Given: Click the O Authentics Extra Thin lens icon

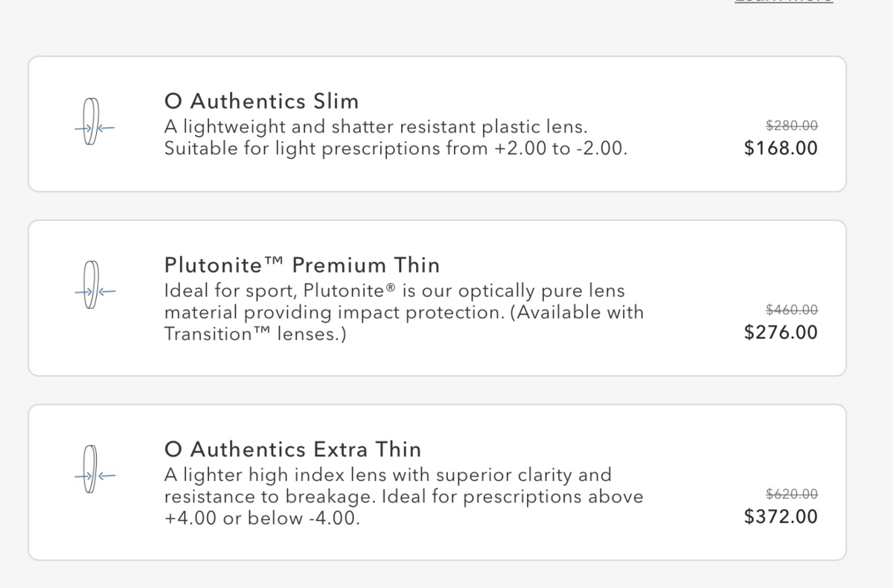Looking at the screenshot, I should (x=92, y=470).
